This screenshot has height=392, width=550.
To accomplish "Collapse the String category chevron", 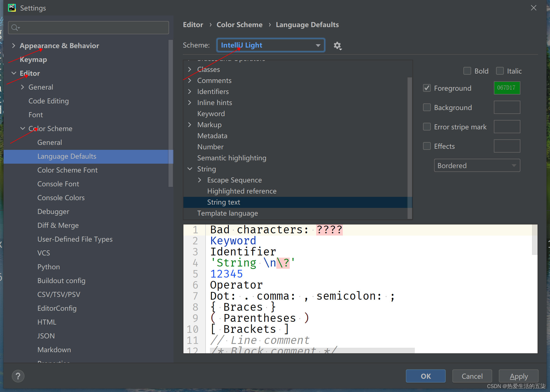I will pos(190,169).
